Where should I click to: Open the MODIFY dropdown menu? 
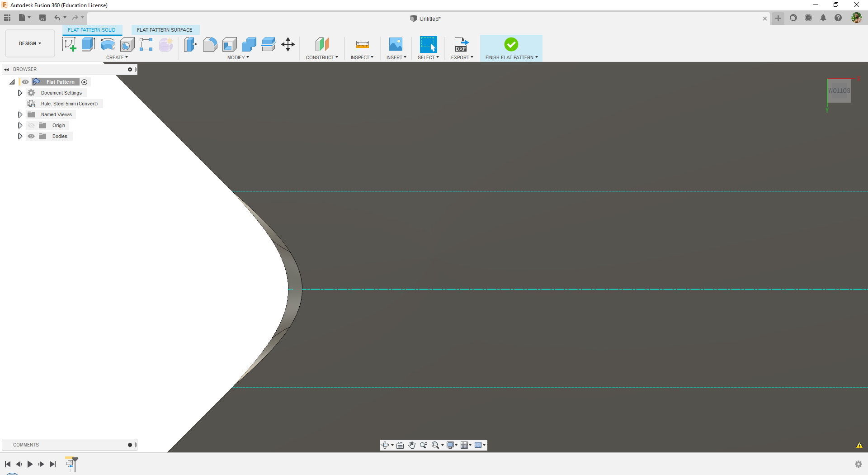(238, 57)
